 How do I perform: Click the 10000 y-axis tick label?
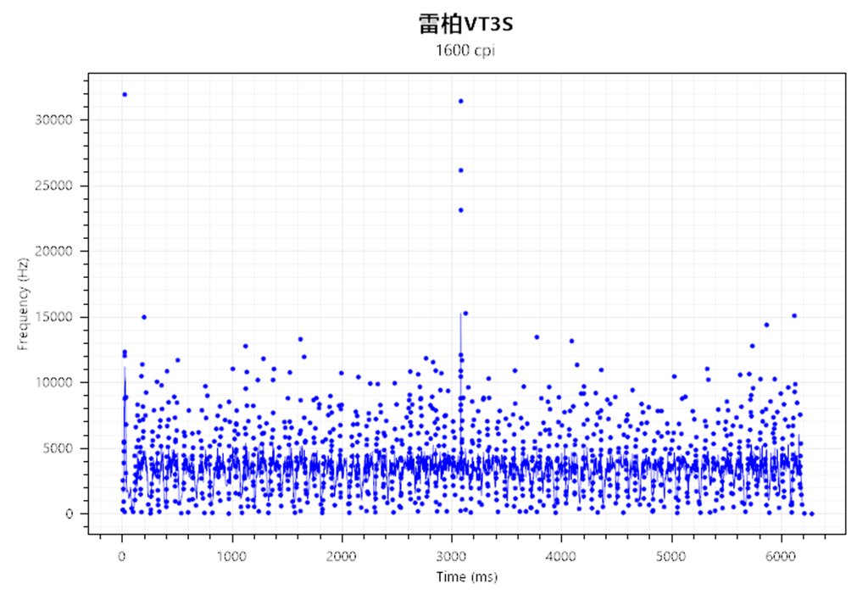pos(53,383)
